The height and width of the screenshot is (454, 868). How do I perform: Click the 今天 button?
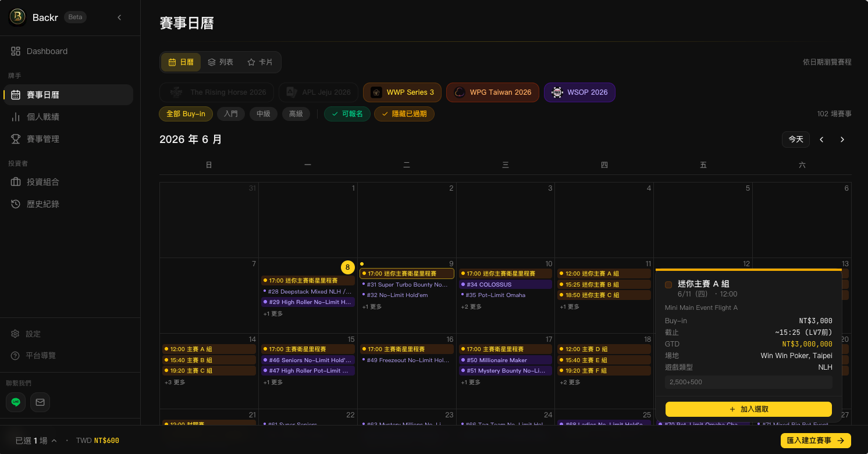796,140
